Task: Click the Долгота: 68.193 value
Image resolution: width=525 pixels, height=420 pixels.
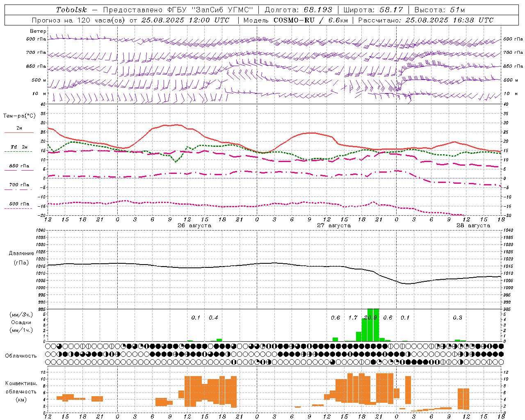Action: click(x=298, y=10)
